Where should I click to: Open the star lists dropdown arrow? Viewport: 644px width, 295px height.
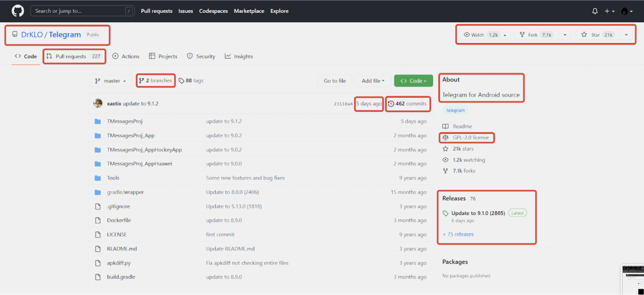[626, 35]
